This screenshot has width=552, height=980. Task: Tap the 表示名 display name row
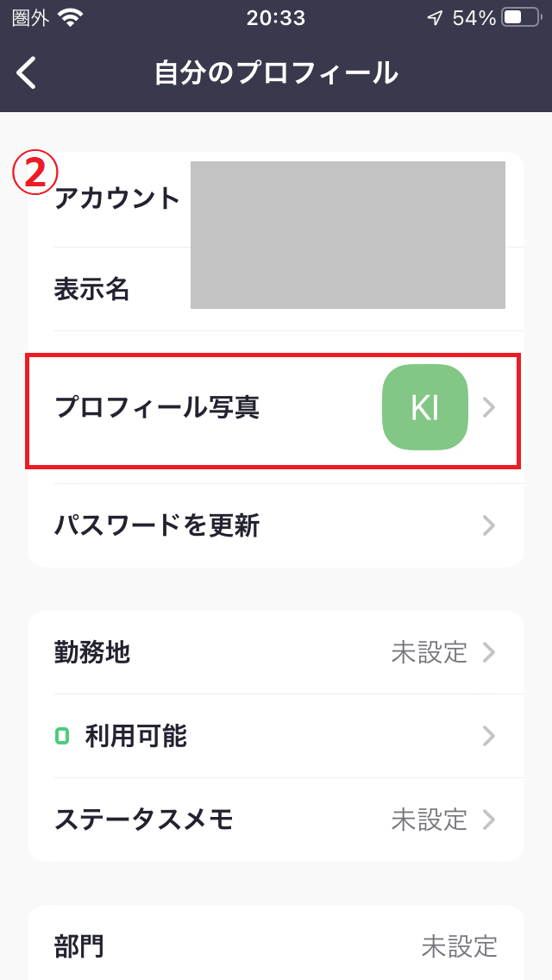pyautogui.click(x=92, y=290)
